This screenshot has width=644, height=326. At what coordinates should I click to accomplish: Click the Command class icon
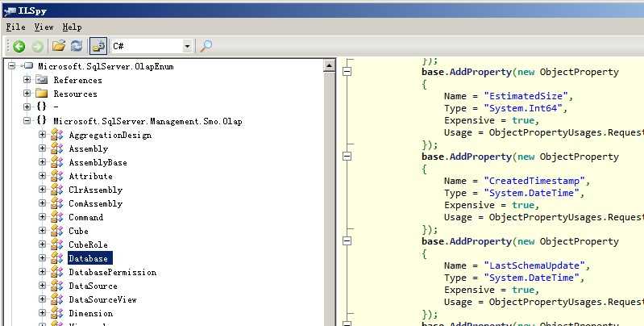click(57, 217)
